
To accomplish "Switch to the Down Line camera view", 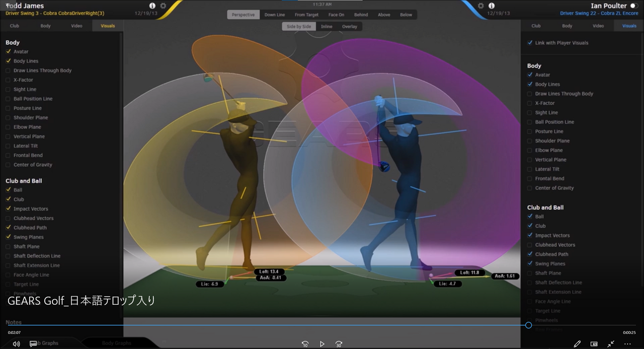I will [x=274, y=15].
